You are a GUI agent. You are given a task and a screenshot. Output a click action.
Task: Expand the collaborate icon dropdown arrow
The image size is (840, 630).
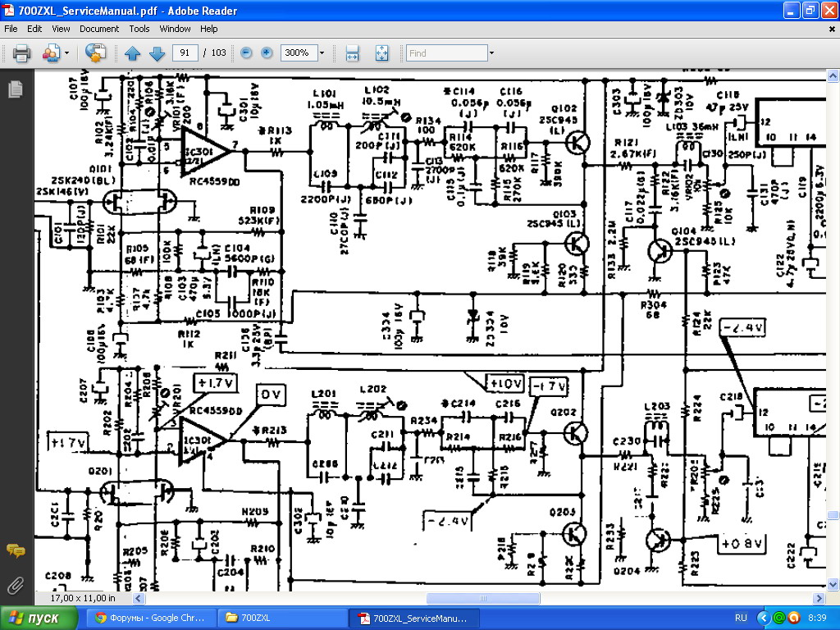pos(67,53)
